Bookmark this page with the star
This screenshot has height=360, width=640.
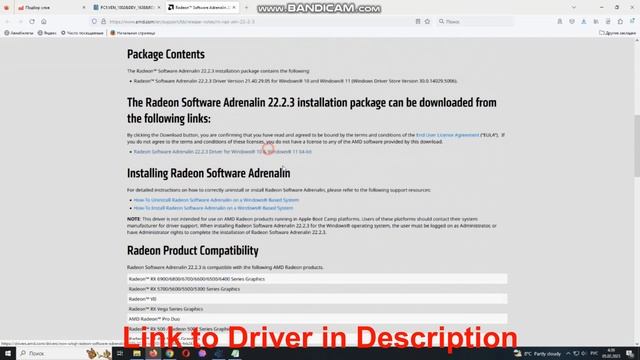[427, 21]
